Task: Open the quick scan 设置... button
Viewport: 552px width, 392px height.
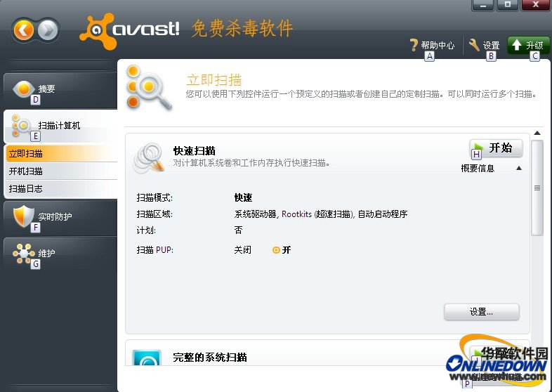Action: 481,312
